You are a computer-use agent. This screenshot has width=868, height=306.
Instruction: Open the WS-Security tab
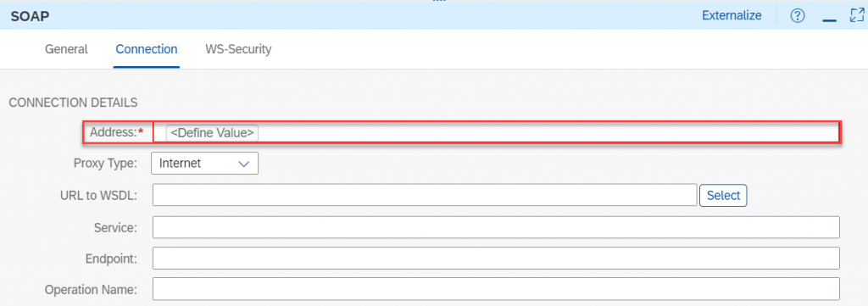238,48
